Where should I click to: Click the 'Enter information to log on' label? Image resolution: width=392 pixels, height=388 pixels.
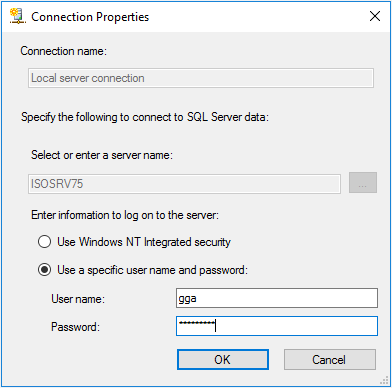click(x=125, y=215)
